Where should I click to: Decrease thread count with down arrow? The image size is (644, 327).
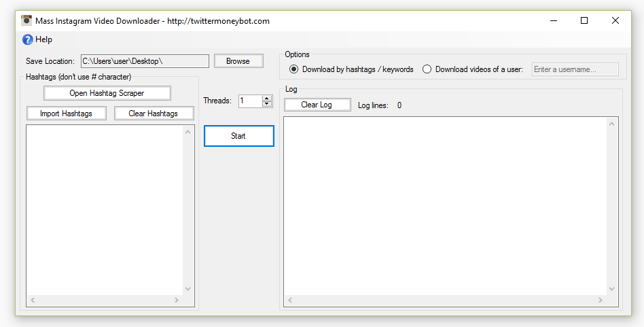[267, 104]
